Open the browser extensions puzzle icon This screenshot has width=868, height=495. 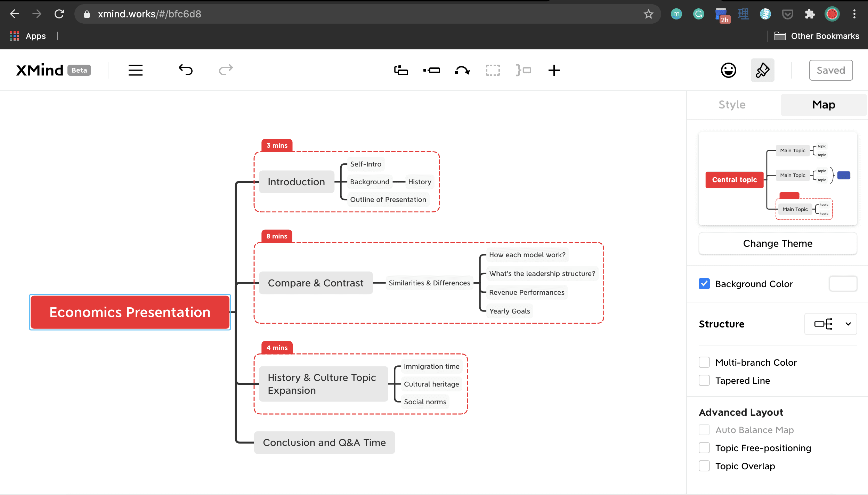click(810, 14)
